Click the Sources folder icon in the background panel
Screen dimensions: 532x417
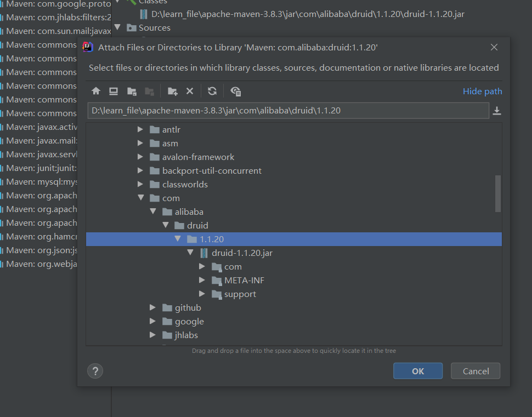coord(131,27)
